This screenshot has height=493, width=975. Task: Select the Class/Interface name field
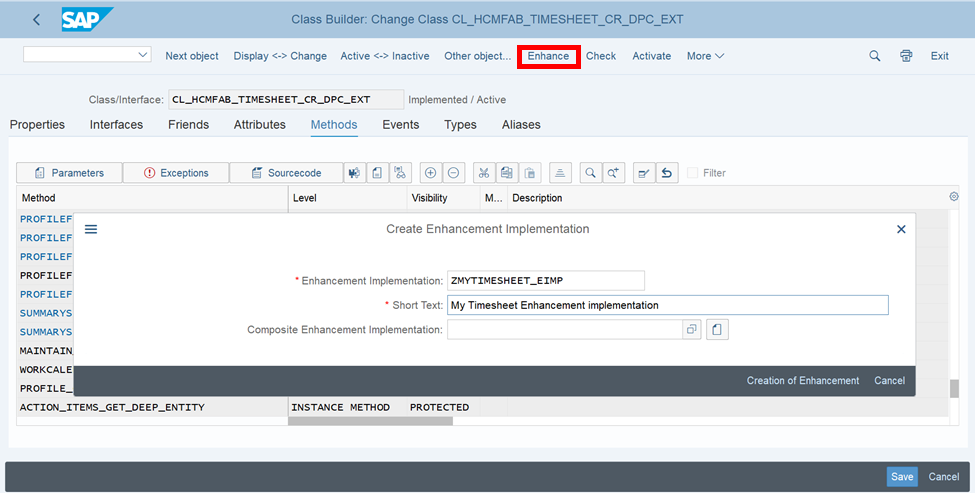click(x=286, y=99)
